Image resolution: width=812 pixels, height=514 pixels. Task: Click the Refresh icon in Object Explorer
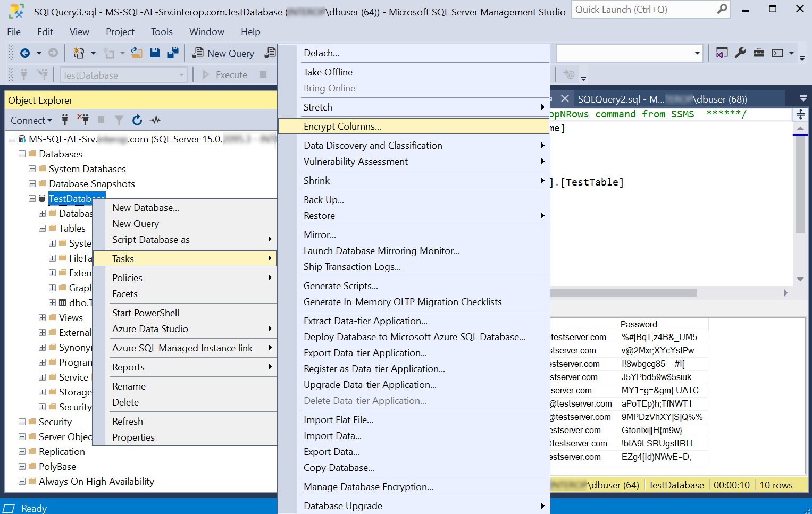point(137,120)
